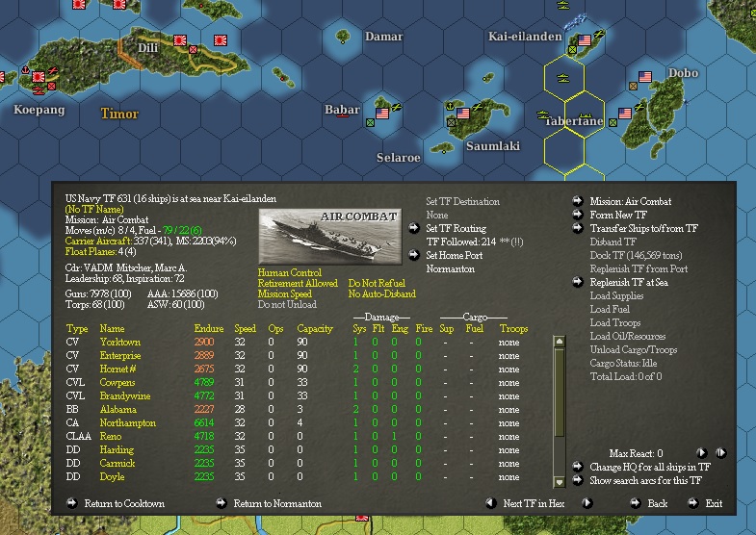Open ship Enterprise details
Screen dimensions: 756x535
pos(120,355)
